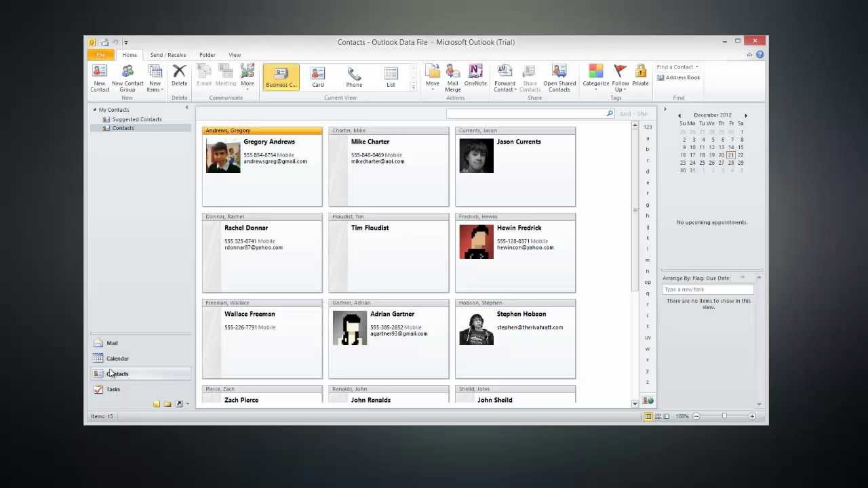Go to previous month in calendar
Screen dimensions: 868x488
coord(679,116)
